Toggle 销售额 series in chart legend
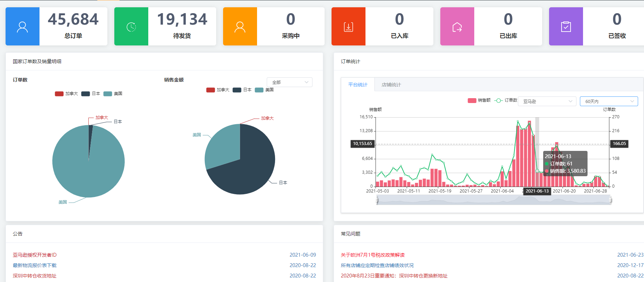The width and height of the screenshot is (644, 282). pos(479,101)
